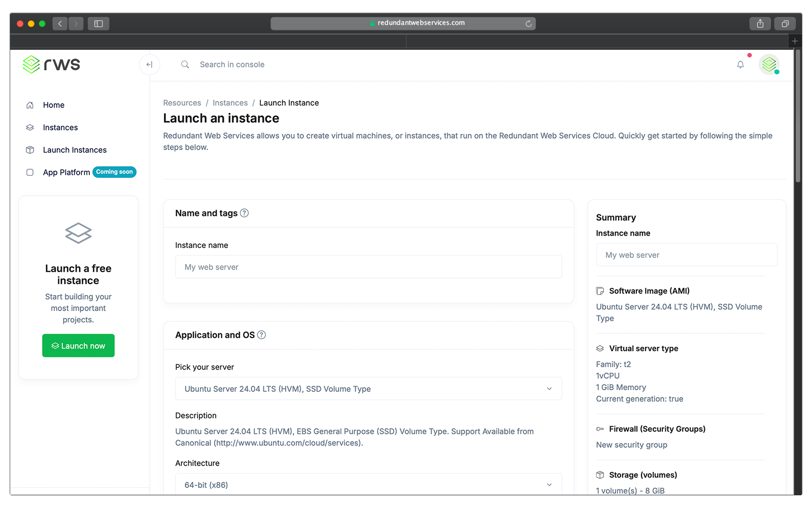Click the Launch Instances cube icon
Image resolution: width=812 pixels, height=508 pixels.
pos(30,150)
